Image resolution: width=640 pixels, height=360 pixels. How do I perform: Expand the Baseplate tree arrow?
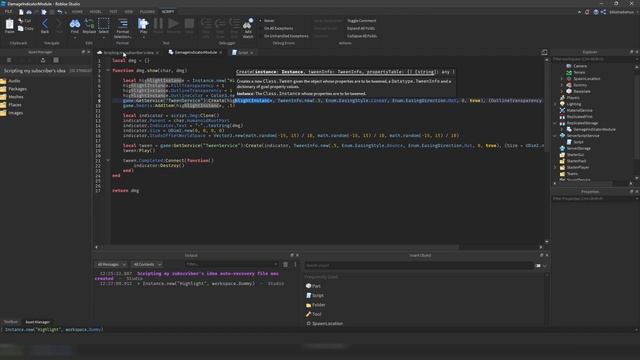click(562, 91)
